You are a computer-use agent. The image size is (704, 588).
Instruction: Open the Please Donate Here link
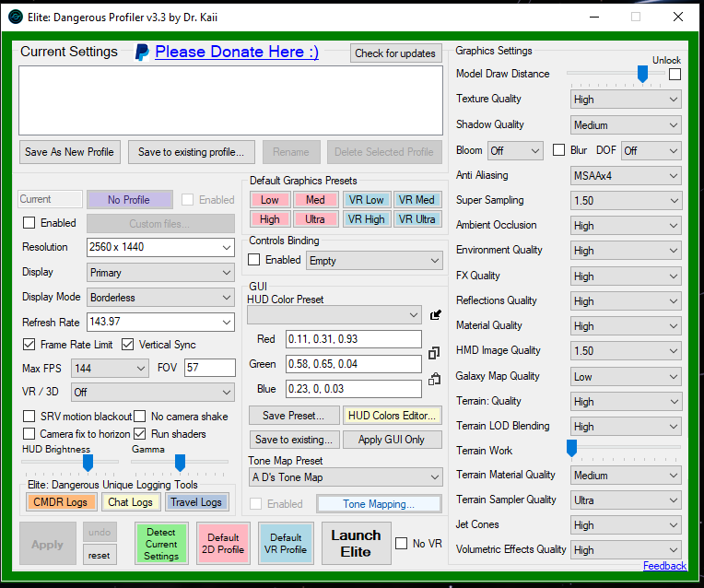coord(237,52)
